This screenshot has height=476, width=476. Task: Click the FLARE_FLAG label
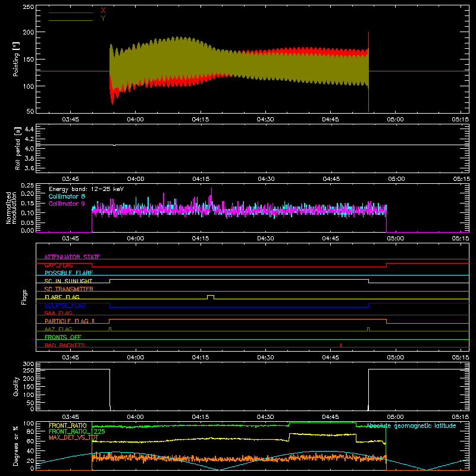pyautogui.click(x=62, y=297)
